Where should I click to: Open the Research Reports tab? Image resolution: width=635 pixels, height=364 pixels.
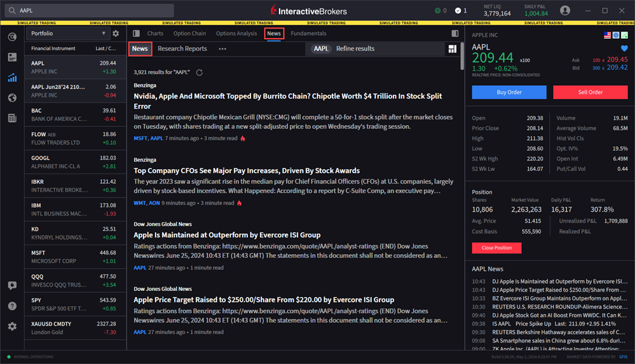point(182,49)
